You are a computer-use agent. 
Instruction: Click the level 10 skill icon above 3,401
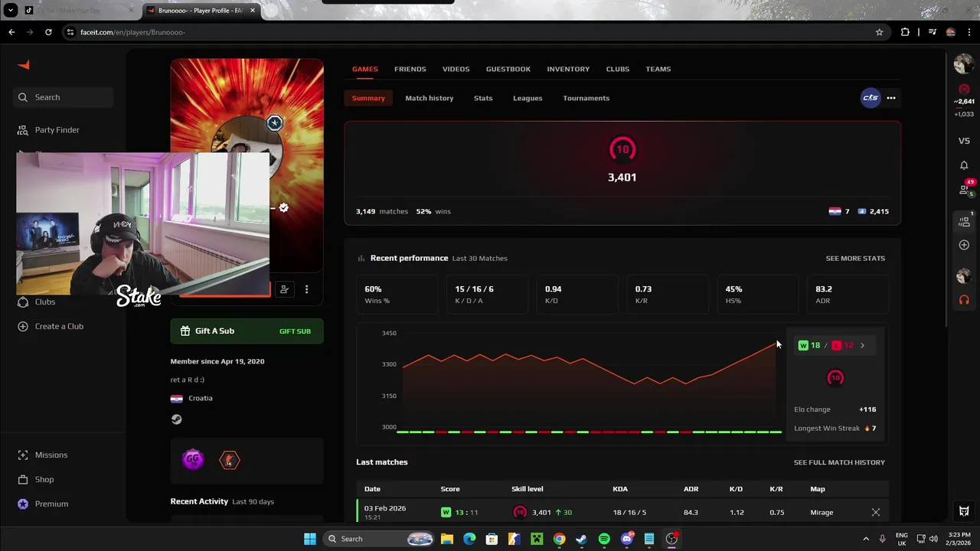[x=622, y=150]
